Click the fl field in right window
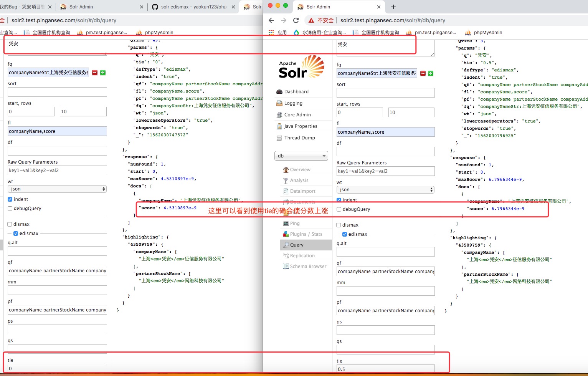Image resolution: width=588 pixels, height=376 pixels. tap(385, 132)
